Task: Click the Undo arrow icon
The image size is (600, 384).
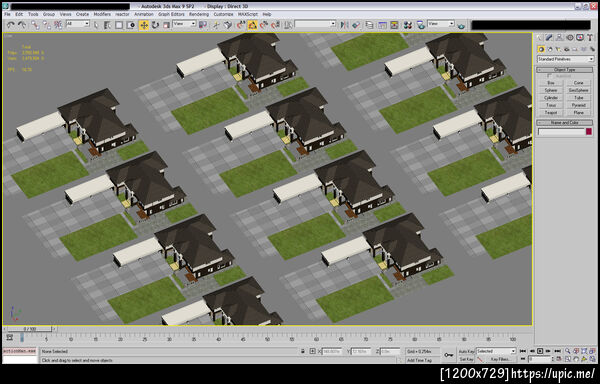Action: (x=11, y=25)
